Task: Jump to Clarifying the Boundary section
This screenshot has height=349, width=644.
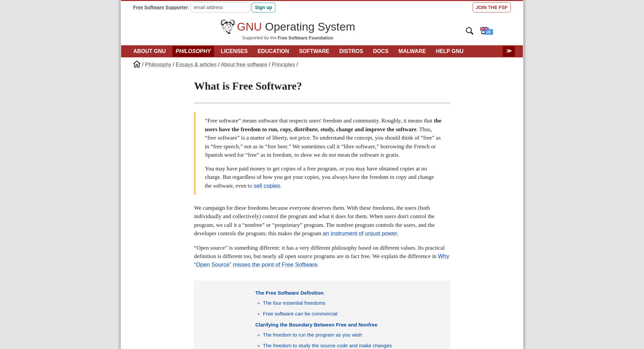Action: coord(316,325)
